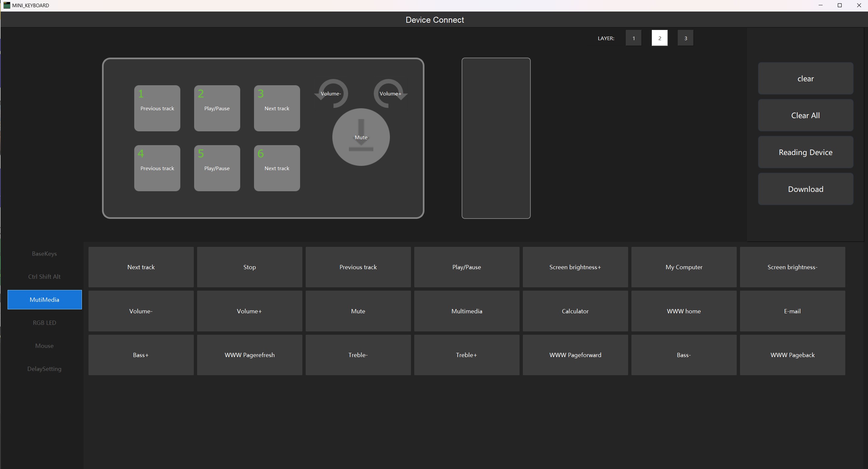Screen dimensions: 868x469
Task: Select key 3 Next track
Action: [x=277, y=108]
